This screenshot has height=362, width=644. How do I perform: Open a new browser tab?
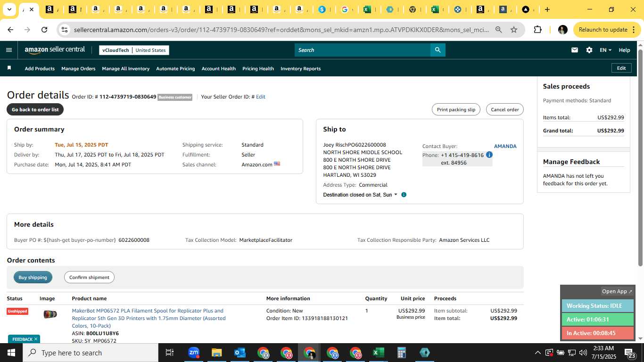click(547, 9)
